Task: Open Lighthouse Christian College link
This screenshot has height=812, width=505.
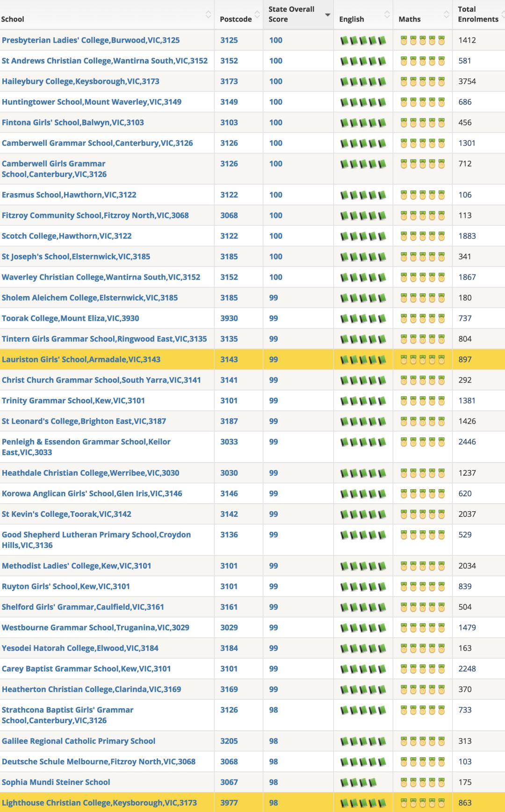Action: (99, 803)
